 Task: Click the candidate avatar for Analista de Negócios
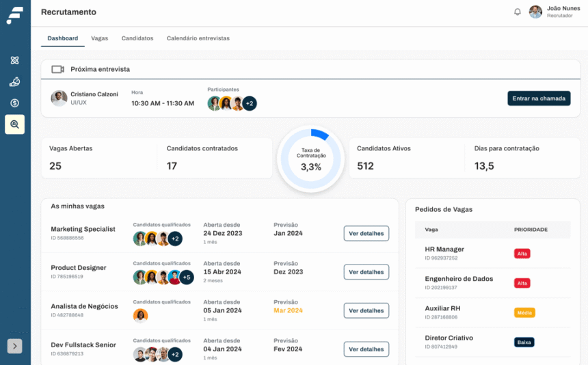140,316
